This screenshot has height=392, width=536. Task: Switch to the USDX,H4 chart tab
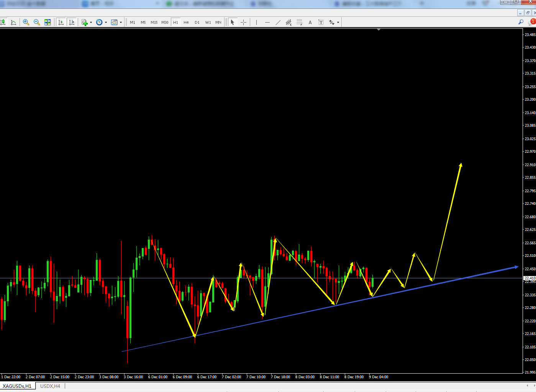click(50, 386)
